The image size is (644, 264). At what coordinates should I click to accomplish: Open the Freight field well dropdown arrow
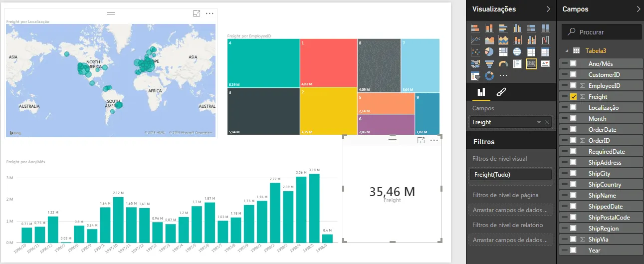point(539,122)
